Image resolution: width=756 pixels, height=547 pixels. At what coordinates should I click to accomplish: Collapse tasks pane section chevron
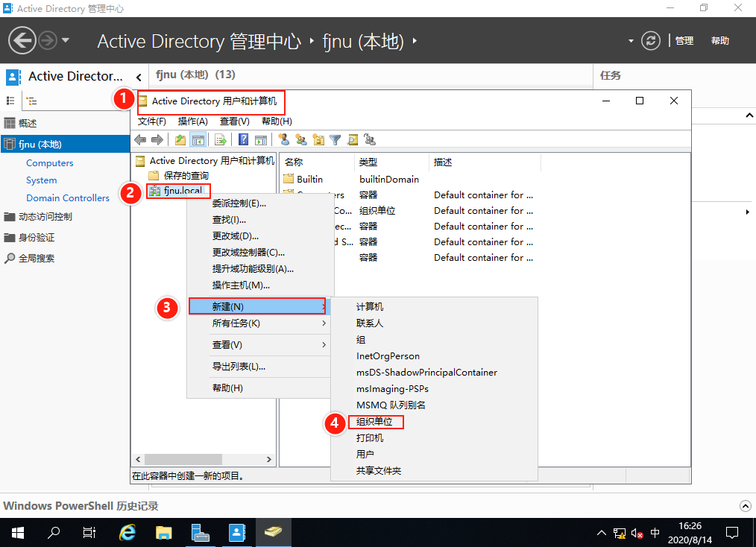[x=749, y=116]
